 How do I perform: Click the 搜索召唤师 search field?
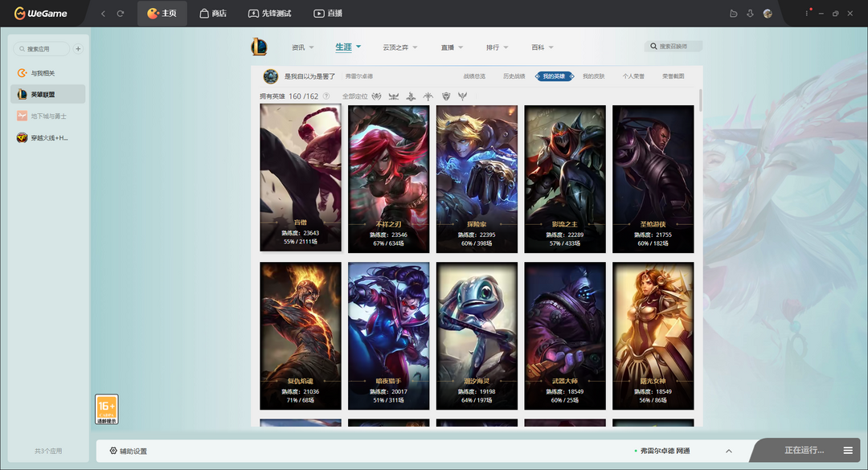674,47
